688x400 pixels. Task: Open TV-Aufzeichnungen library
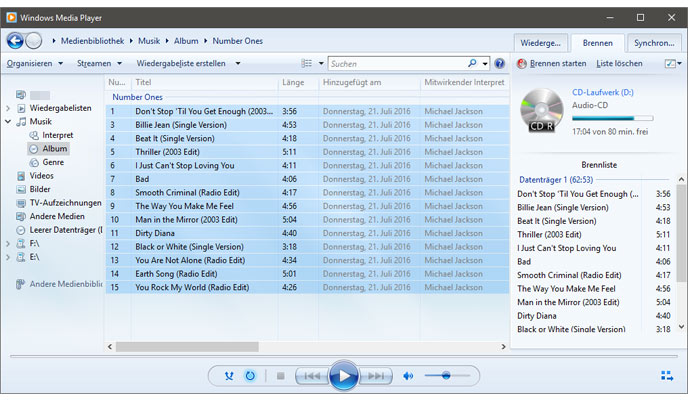[x=65, y=203]
